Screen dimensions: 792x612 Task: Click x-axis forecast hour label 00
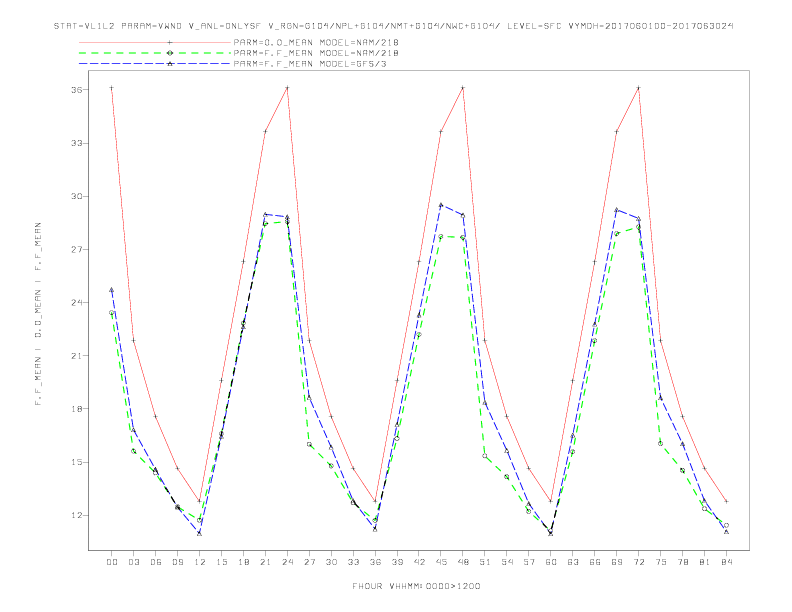pyautogui.click(x=112, y=562)
